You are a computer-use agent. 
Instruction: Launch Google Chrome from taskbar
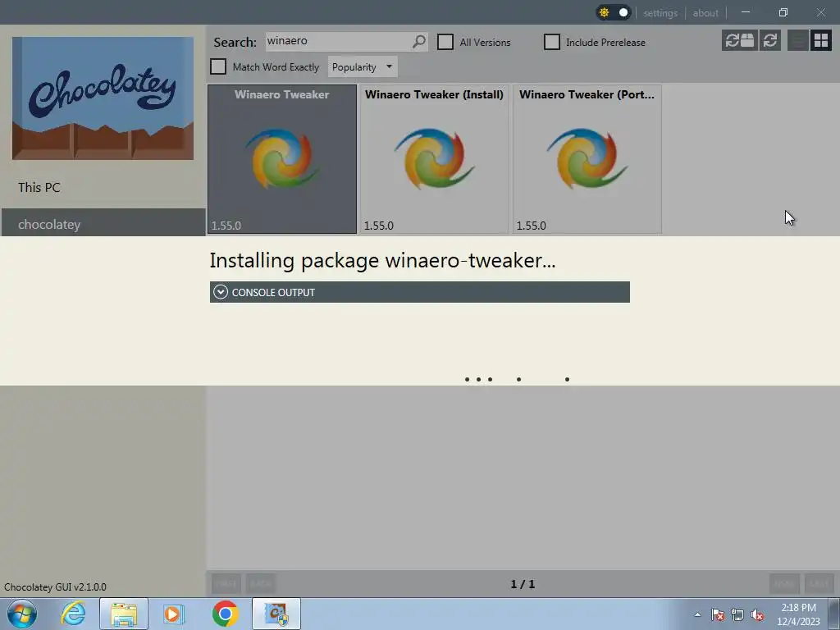point(225,614)
